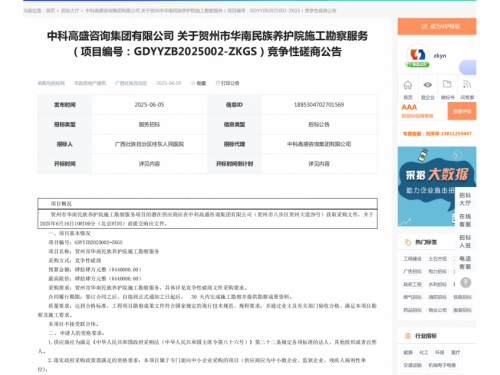This screenshot has width=500, height=375.
Task: Click the 交通运输 industry tag
Action: click(x=412, y=365)
